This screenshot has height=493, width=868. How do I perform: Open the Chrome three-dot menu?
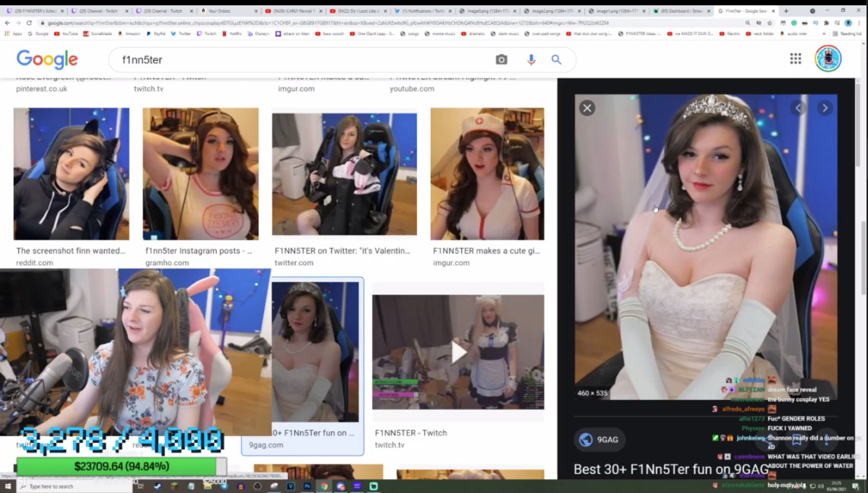point(860,24)
